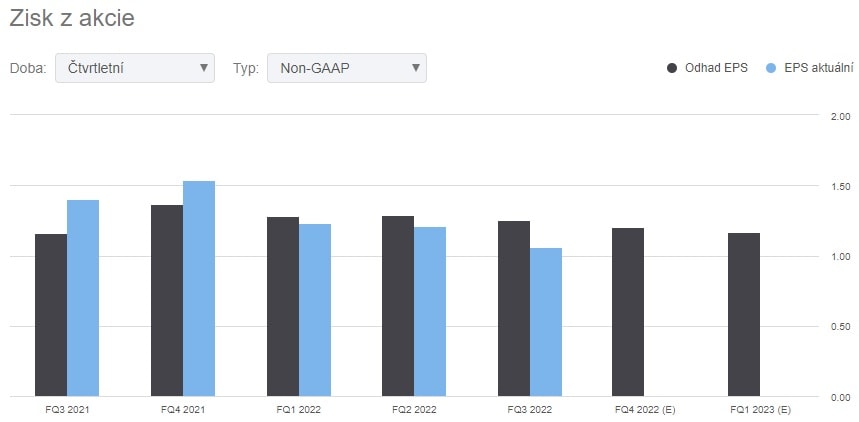The image size is (859, 422).
Task: Select the dark estimate bar for FQ4 2021
Action: tap(167, 300)
